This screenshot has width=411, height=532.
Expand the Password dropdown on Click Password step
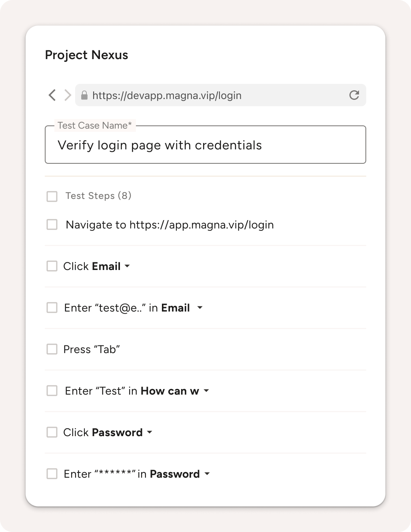150,432
